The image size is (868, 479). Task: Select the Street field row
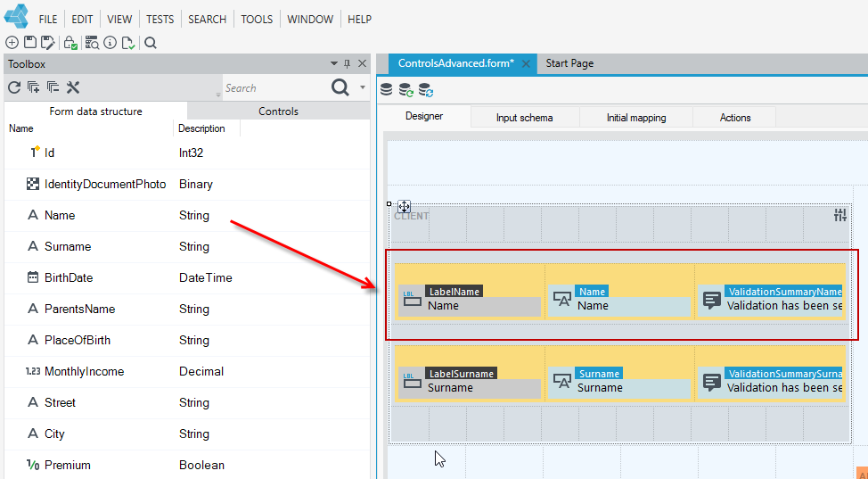point(187,402)
